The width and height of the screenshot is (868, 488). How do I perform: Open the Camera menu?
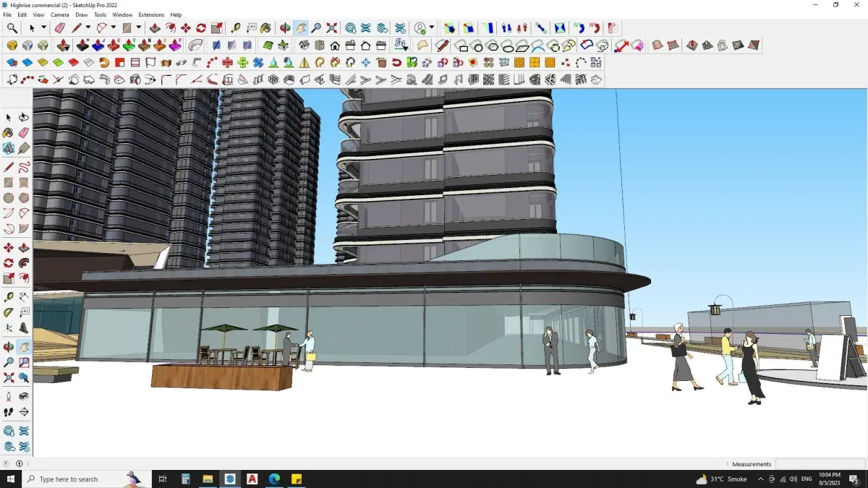click(60, 14)
